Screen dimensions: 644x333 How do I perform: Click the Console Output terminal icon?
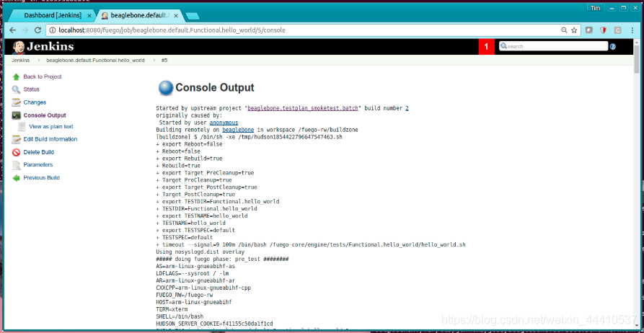[16, 116]
